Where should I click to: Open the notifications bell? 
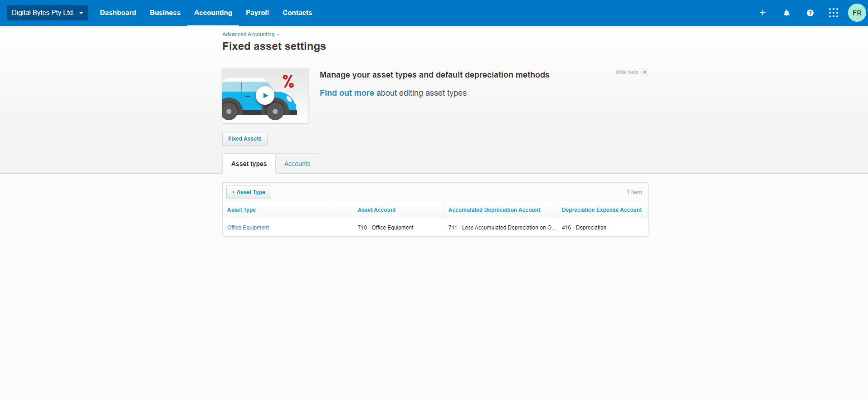[x=786, y=13]
